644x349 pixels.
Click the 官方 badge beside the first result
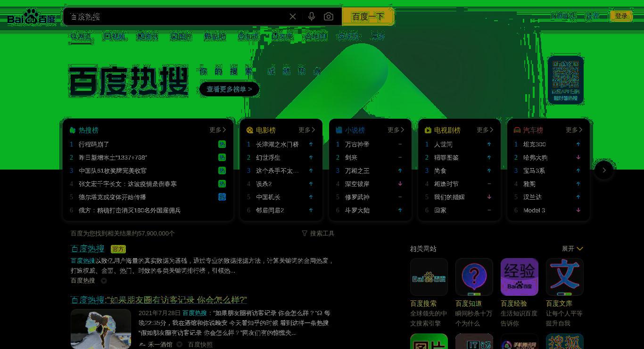coord(118,249)
